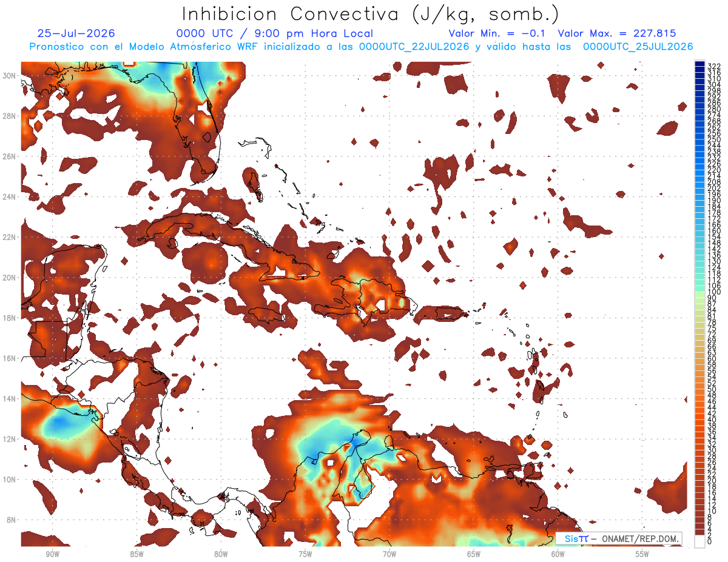The width and height of the screenshot is (728, 562).
Task: Click the 0 value on the color scale
Action: pyautogui.click(x=710, y=542)
